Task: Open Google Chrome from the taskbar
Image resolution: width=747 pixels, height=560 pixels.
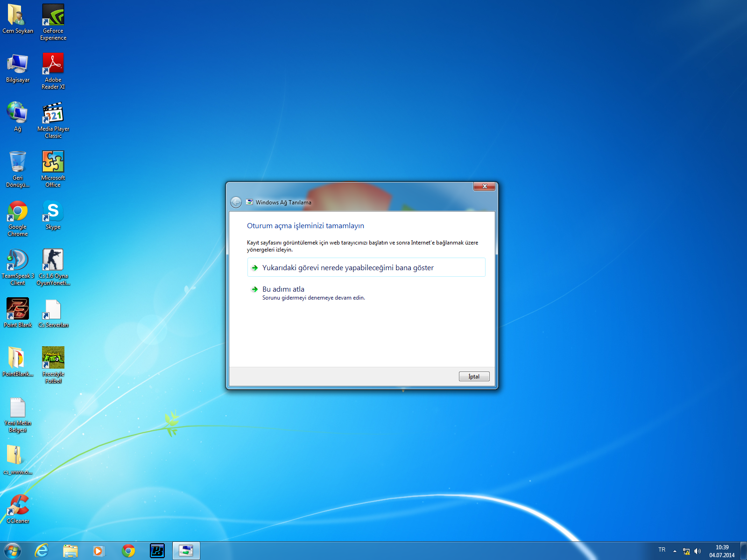Action: (x=128, y=551)
